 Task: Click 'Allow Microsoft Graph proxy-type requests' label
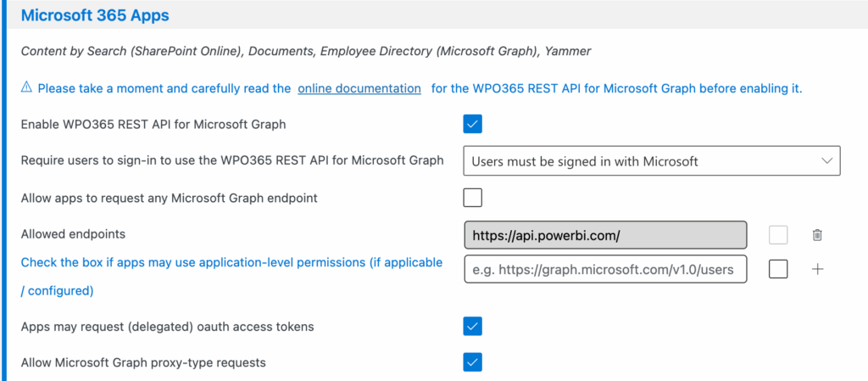[x=143, y=362]
